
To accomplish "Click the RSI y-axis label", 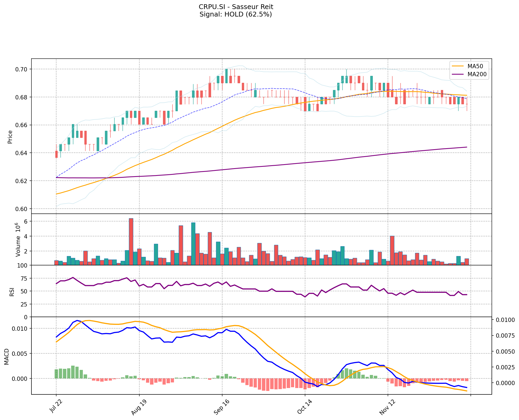I will pyautogui.click(x=12, y=292).
